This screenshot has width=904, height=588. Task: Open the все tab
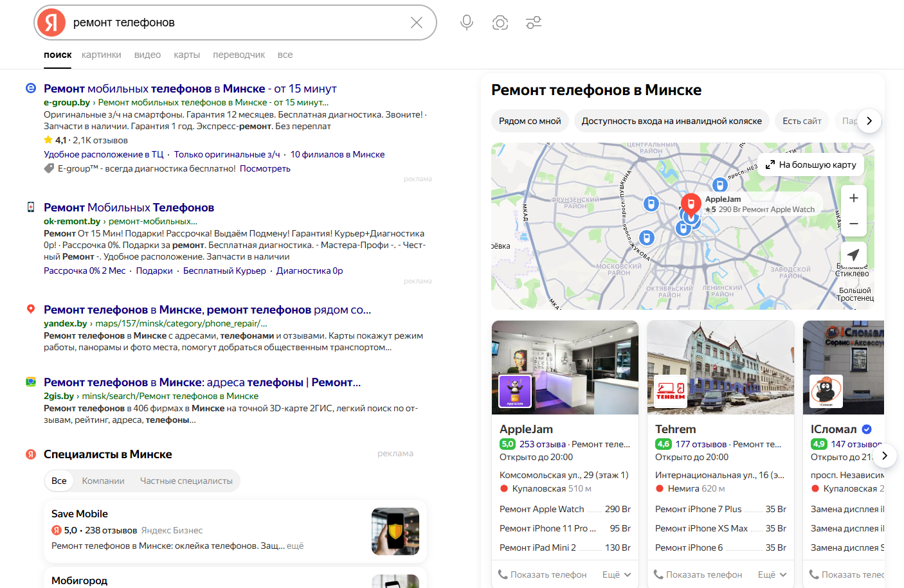point(285,55)
